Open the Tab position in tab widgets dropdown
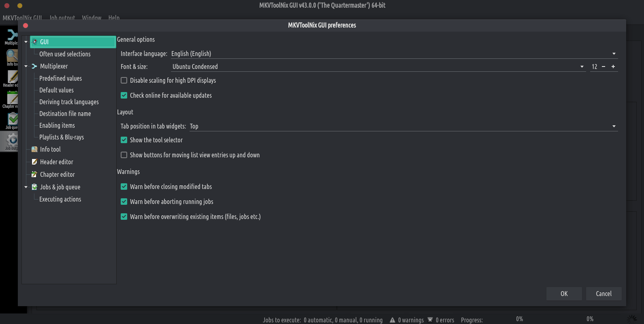This screenshot has width=644, height=324. pos(403,126)
